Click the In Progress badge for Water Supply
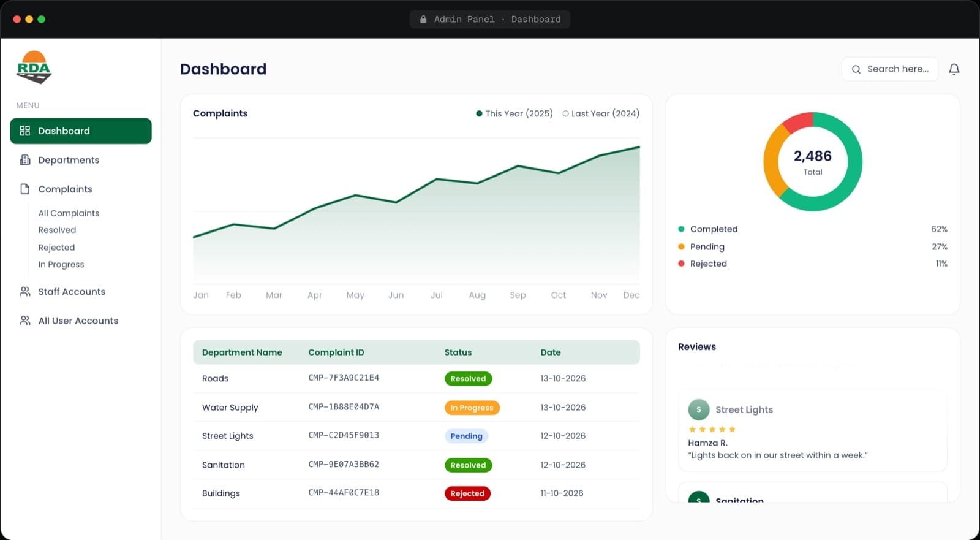This screenshot has width=980, height=540. tap(472, 408)
